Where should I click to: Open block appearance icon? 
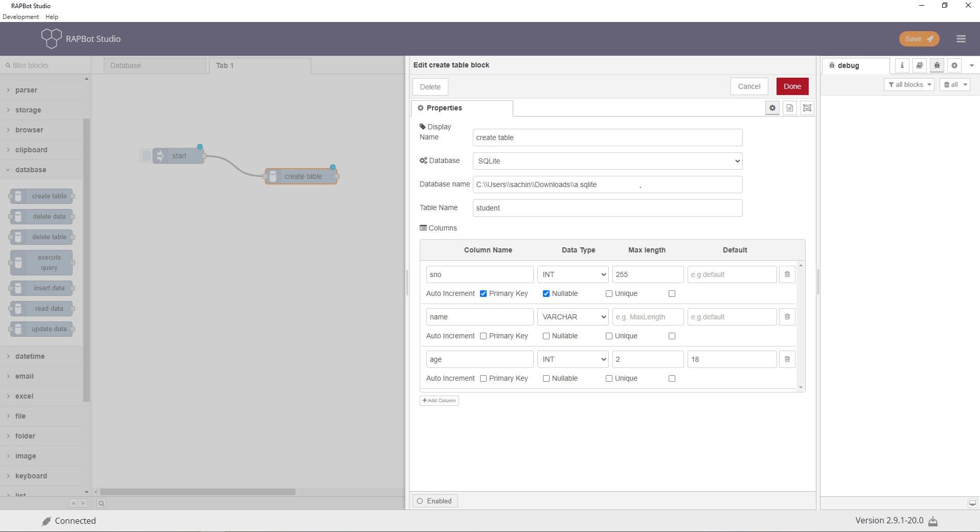click(807, 108)
